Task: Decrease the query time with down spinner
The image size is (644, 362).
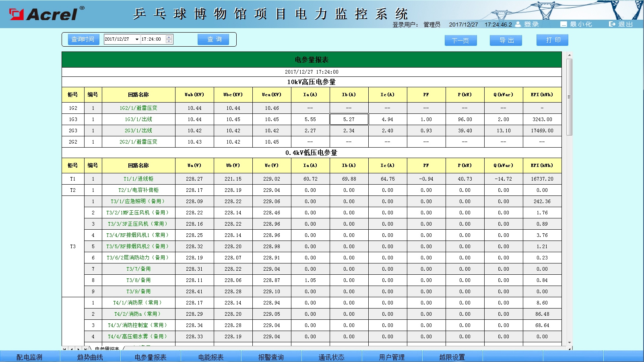Action: click(169, 41)
